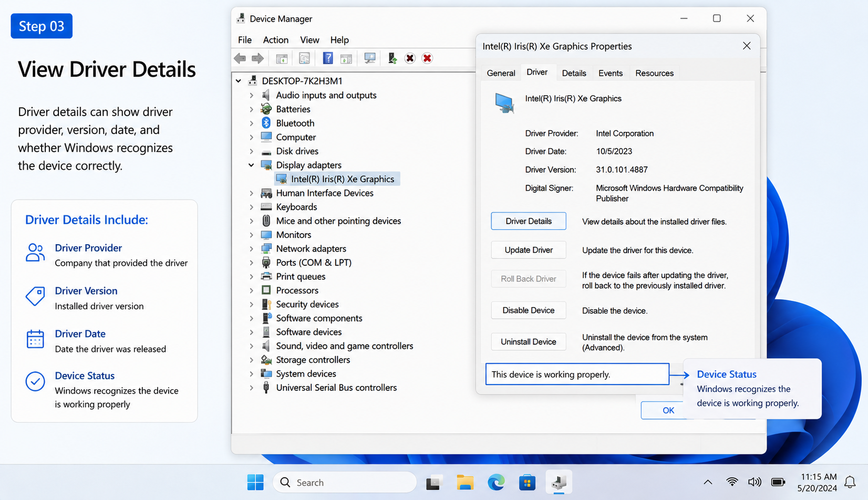Viewport: 868px width, 500px height.
Task: Open the blue Help question-mark toolbar icon
Action: click(328, 58)
